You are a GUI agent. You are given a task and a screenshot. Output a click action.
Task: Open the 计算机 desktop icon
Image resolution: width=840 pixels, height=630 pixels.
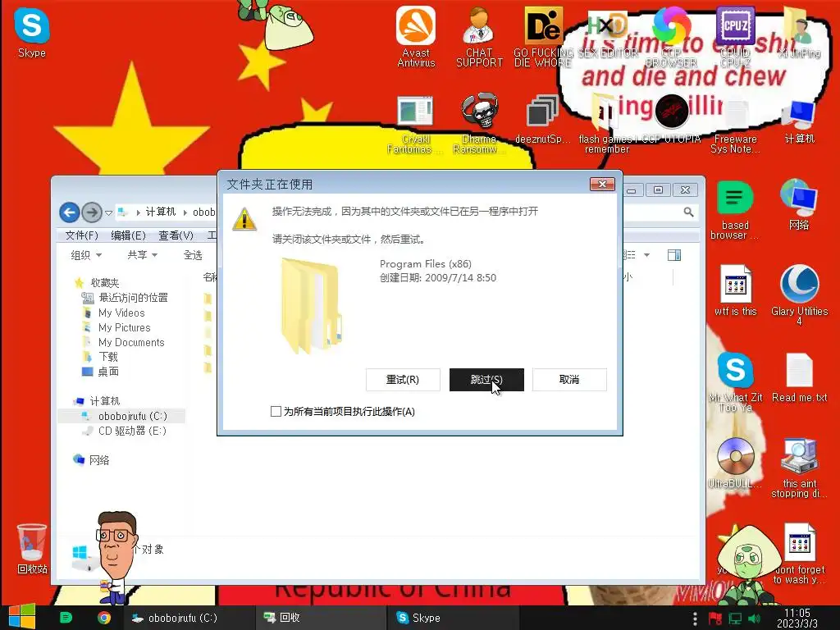[799, 121]
